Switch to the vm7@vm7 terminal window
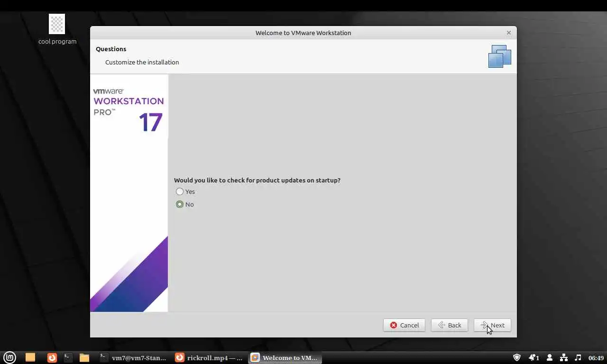Screen dimensions: 607x364 (x=133, y=358)
